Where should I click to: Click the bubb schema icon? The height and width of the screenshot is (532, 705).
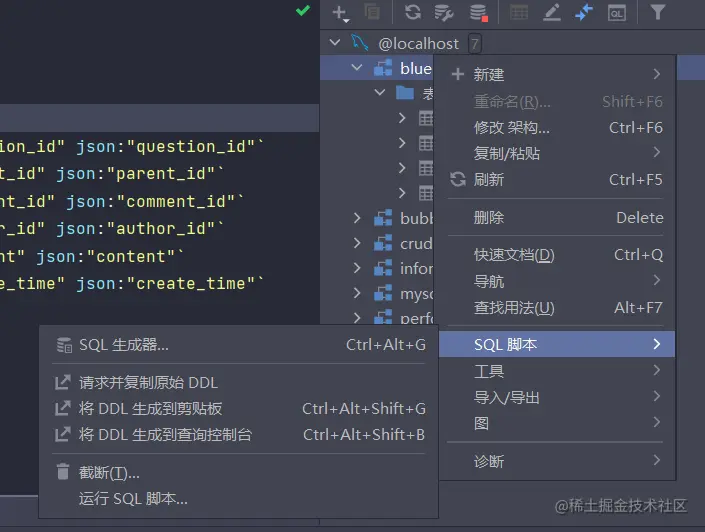[x=383, y=218]
